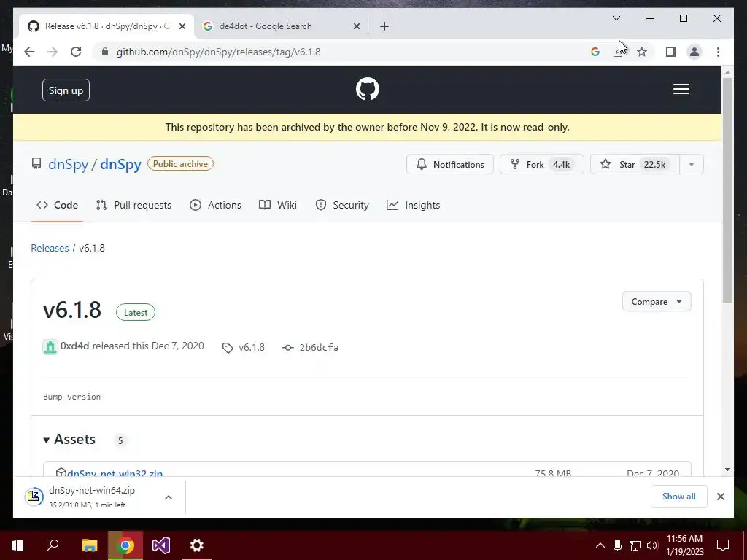The width and height of the screenshot is (747, 560).
Task: Click the Chrome icon in taskbar
Action: 125,545
